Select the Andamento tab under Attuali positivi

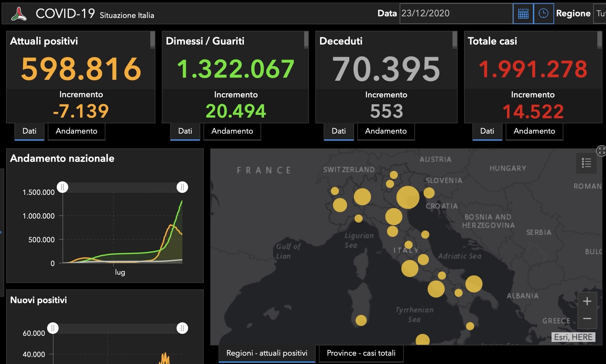77,131
